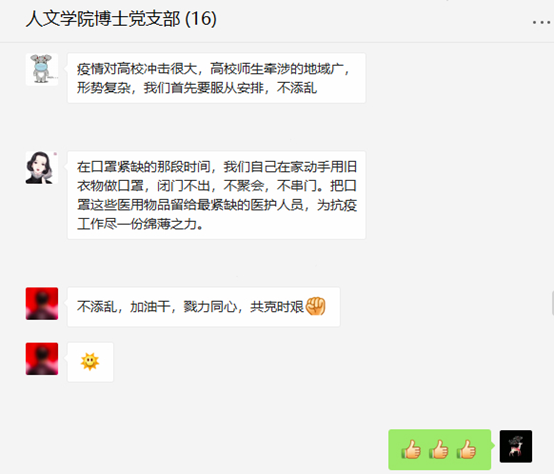The width and height of the screenshot is (554, 474).
Task: Click the red avatar beside the sun emoji
Action: coord(42,359)
